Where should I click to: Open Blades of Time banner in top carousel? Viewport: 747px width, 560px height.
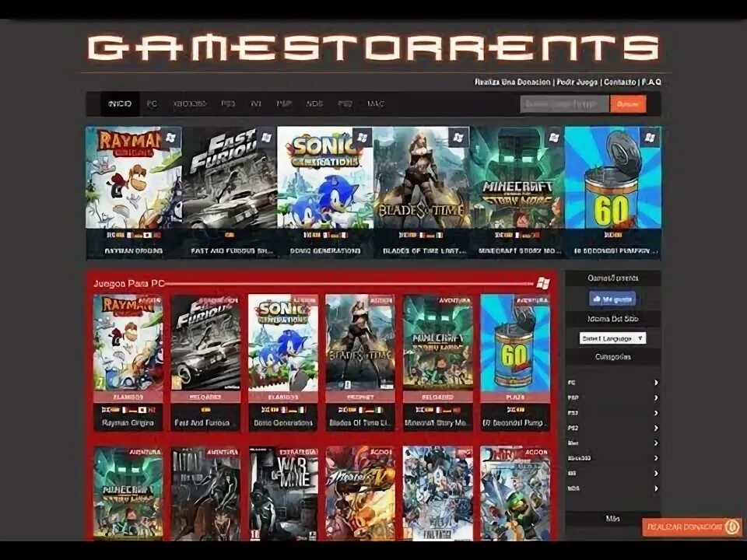tap(421, 192)
